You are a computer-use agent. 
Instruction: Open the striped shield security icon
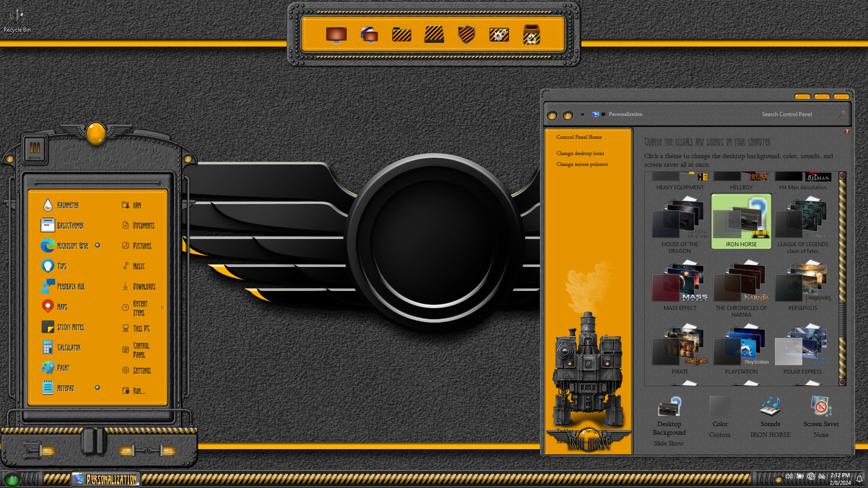coord(466,35)
